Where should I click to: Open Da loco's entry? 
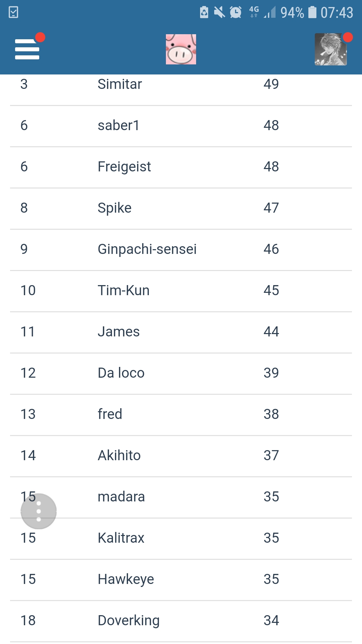coord(181,374)
